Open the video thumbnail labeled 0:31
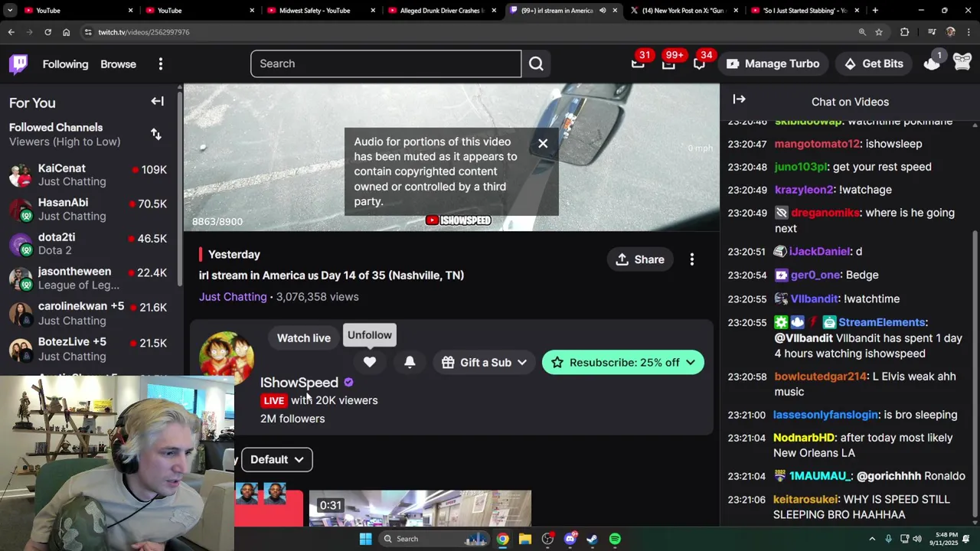This screenshot has width=980, height=551. tap(420, 508)
